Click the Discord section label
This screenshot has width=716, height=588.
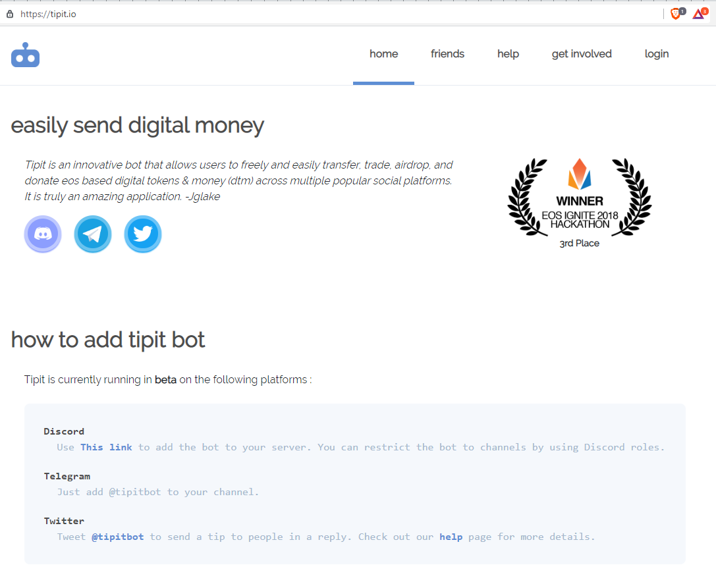[x=64, y=431]
